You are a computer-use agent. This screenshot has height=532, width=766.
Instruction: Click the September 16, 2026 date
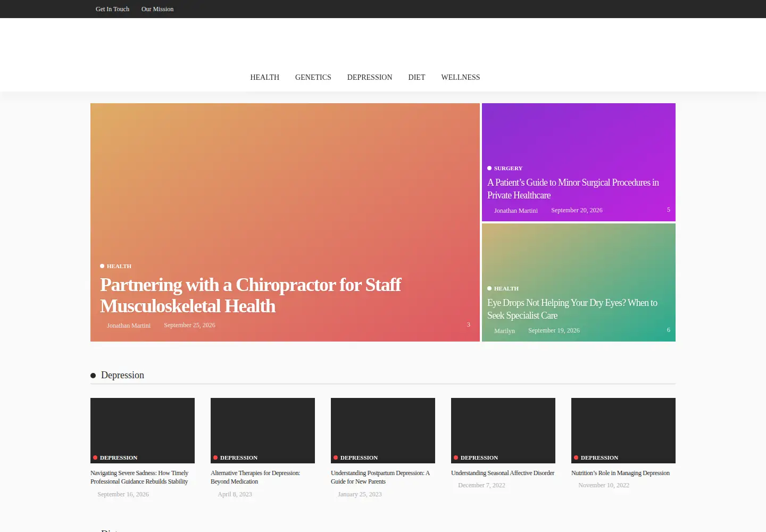click(123, 494)
